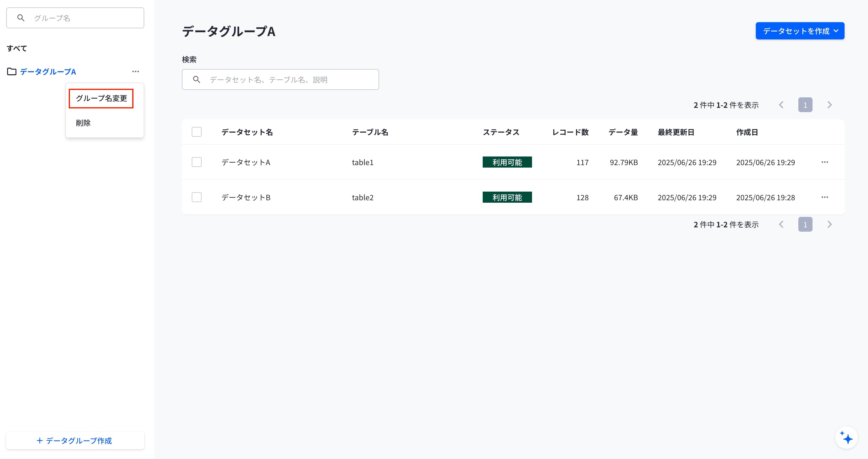The image size is (868, 459).
Task: Check the box for データセットB row
Action: [x=196, y=197]
